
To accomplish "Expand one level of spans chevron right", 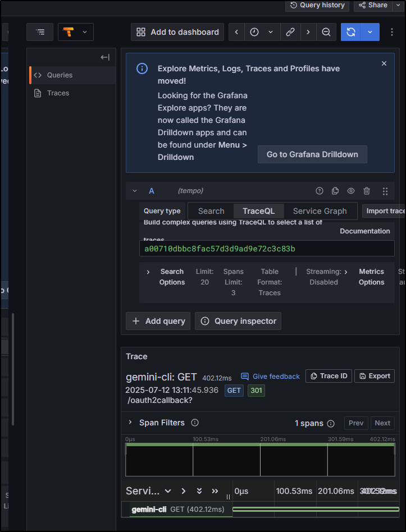I will [x=183, y=491].
